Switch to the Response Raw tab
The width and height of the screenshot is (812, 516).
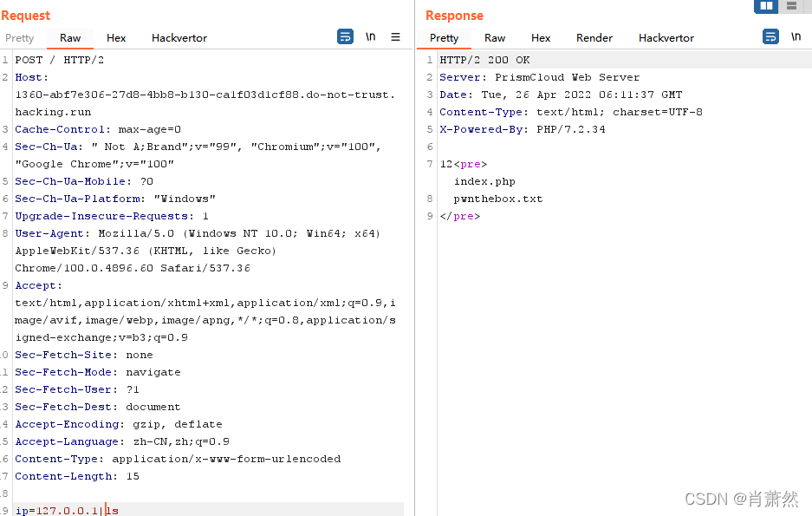pyautogui.click(x=495, y=38)
